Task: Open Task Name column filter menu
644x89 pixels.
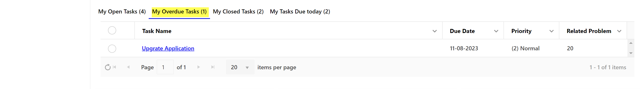Action: [435, 31]
